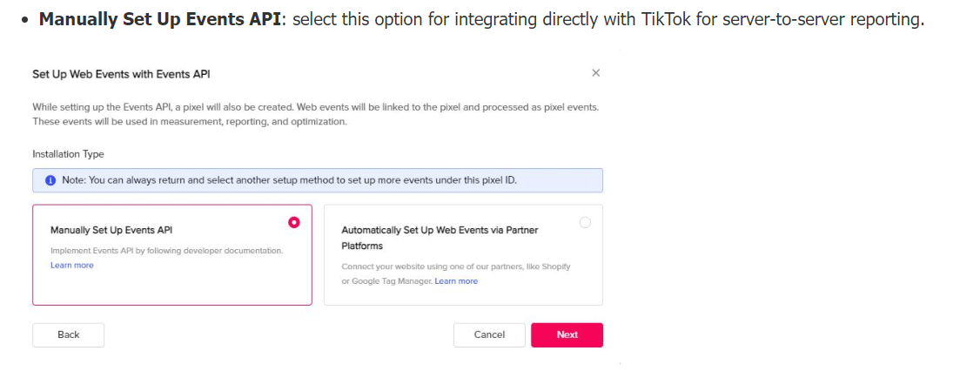Viewport: 980px width, 371px height.
Task: Click the Implement Events API description text
Action: tap(166, 251)
